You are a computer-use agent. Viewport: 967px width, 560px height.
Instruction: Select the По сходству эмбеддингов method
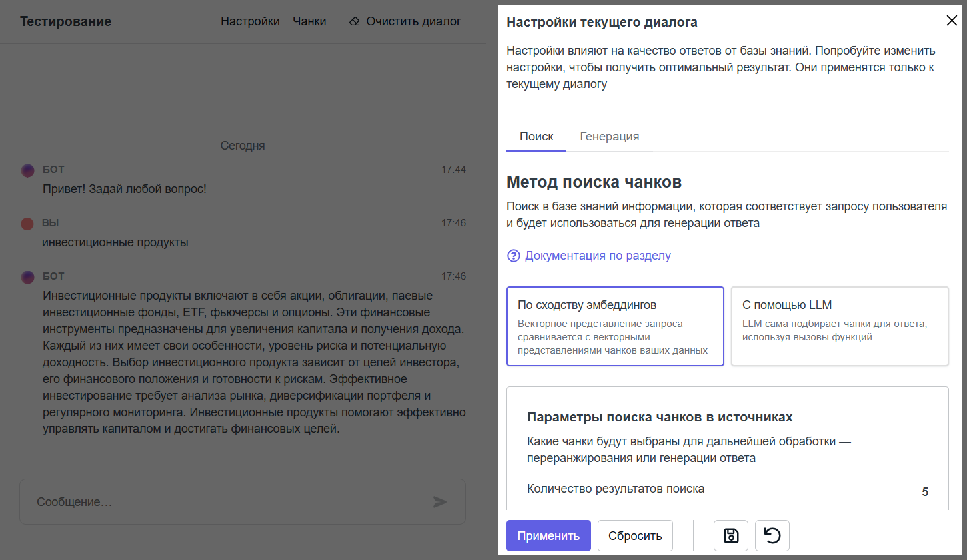pos(615,326)
